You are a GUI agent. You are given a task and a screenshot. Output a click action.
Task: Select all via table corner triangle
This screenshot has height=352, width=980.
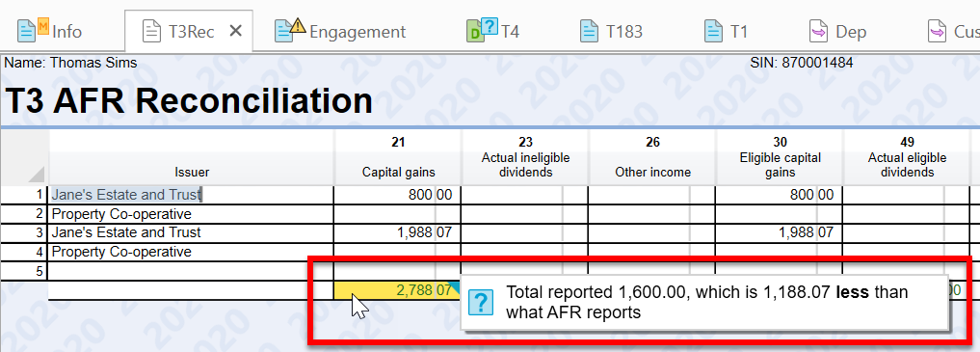coord(38,174)
